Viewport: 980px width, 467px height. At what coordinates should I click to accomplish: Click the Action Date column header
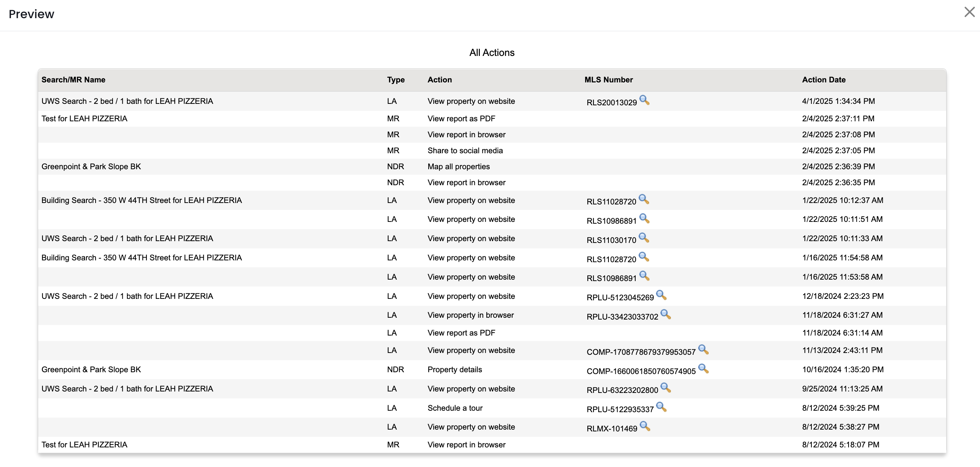(x=824, y=80)
